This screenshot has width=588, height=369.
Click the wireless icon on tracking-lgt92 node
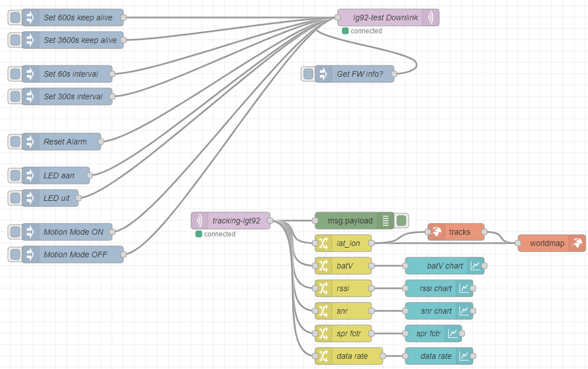(x=200, y=221)
